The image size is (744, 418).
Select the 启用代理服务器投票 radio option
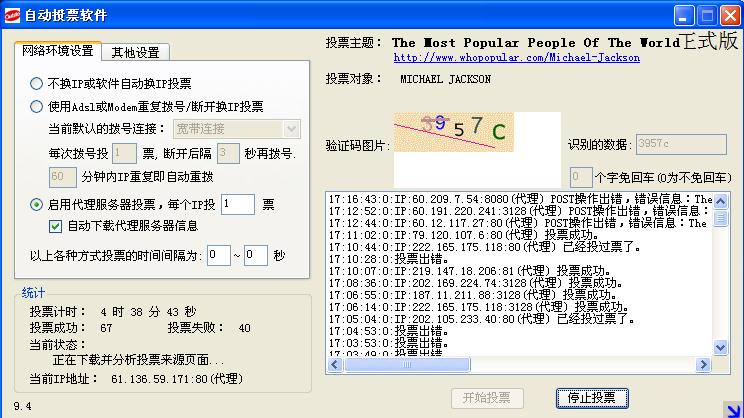(37, 204)
